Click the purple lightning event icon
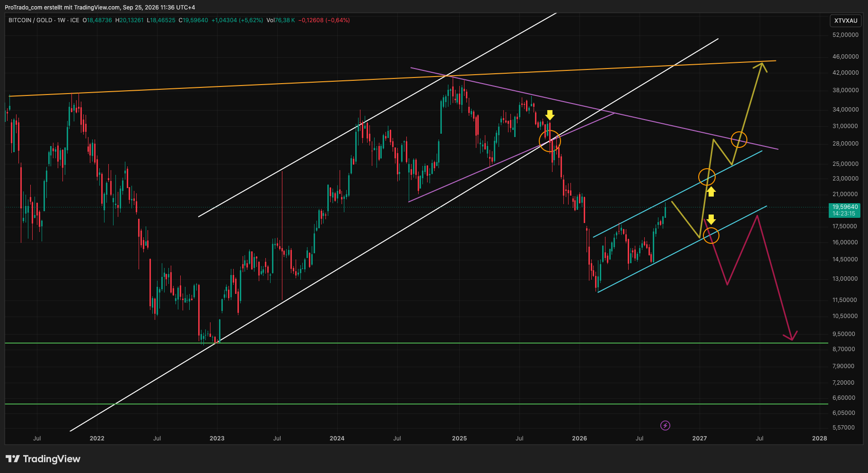Screen dimensions: 868x473 [x=665, y=426]
